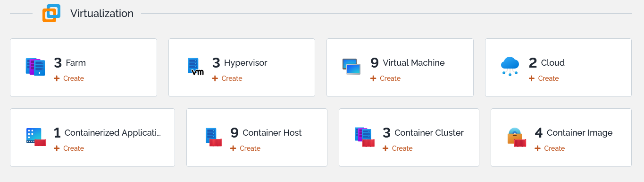644x182 pixels.
Task: Create a new Container Image
Action: click(x=550, y=148)
